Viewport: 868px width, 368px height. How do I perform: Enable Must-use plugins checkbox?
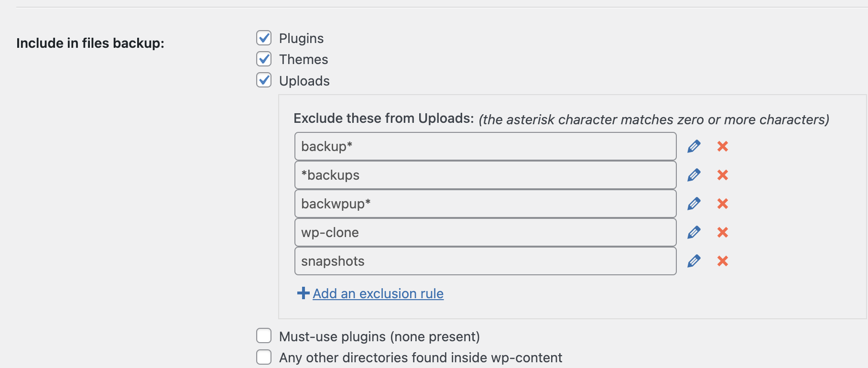pyautogui.click(x=264, y=336)
